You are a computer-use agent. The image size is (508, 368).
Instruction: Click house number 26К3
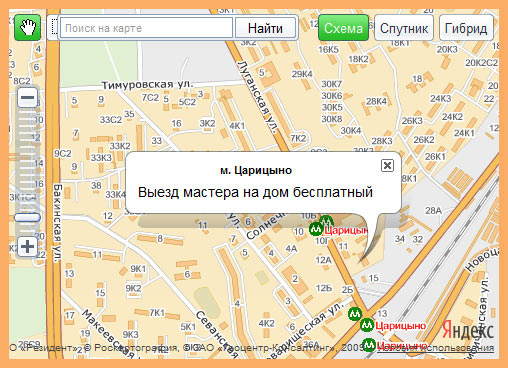click(x=412, y=121)
